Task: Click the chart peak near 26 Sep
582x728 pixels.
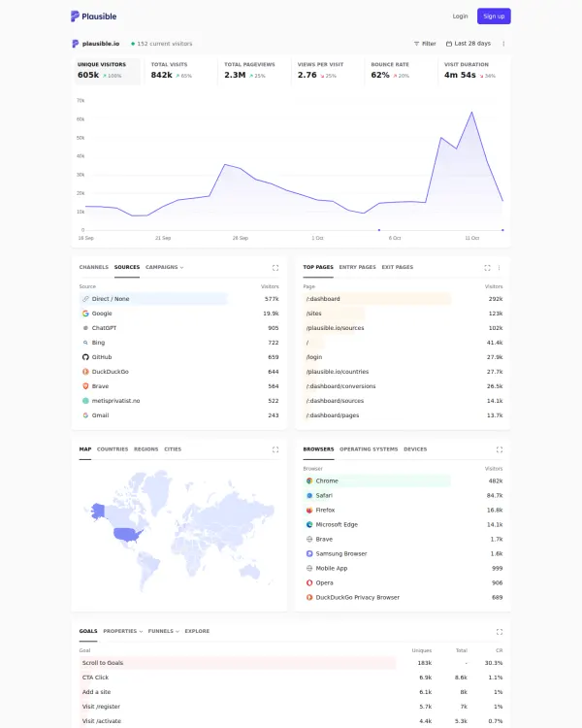Action: [225, 164]
